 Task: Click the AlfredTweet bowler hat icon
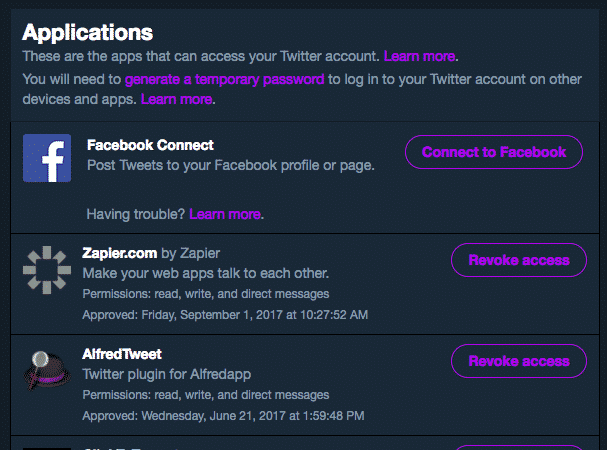pyautogui.click(x=47, y=370)
